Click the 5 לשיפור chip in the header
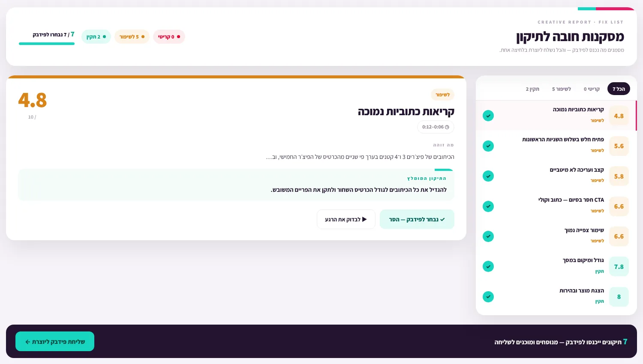 132,37
